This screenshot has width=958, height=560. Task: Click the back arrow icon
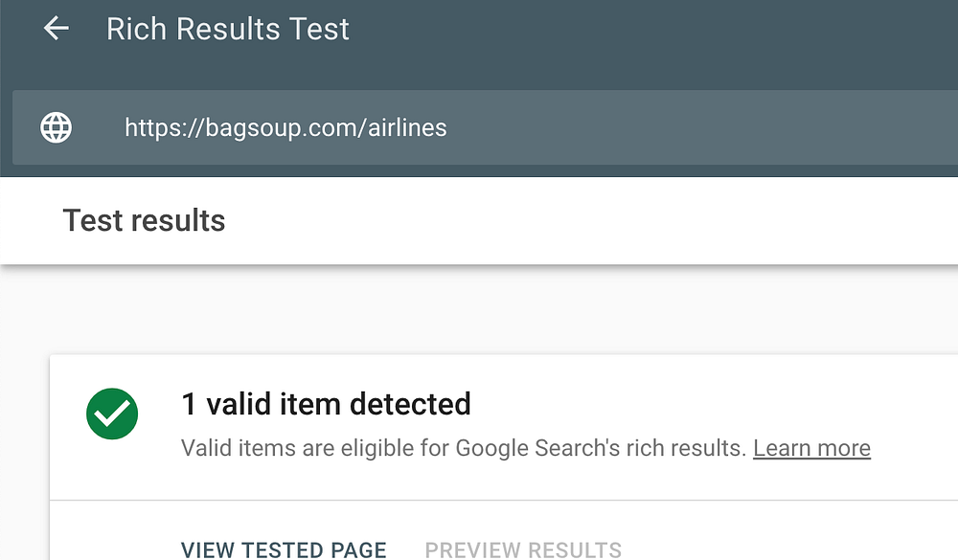tap(57, 29)
